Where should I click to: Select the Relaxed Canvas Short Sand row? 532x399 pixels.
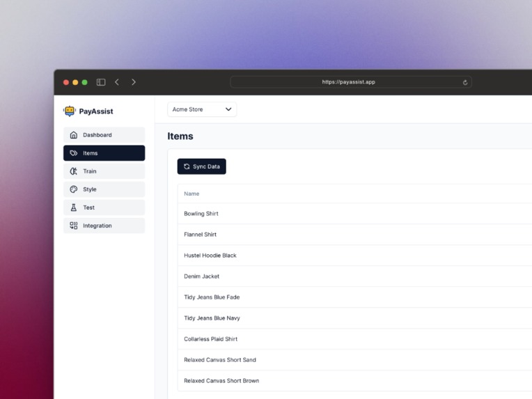click(x=355, y=360)
